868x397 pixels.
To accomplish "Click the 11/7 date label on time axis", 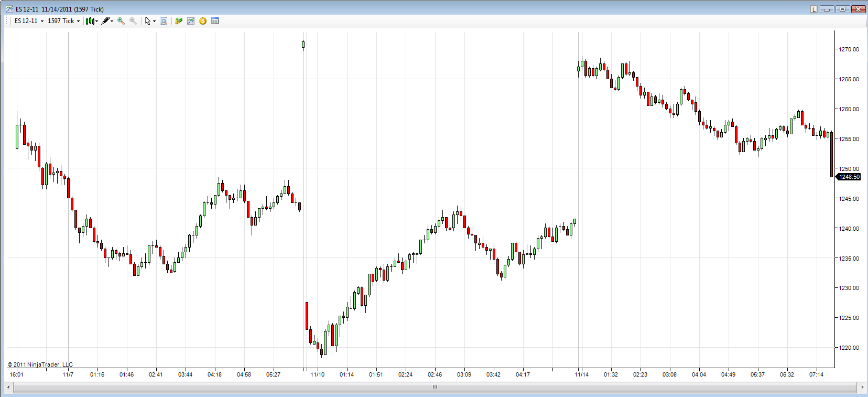I will pyautogui.click(x=68, y=374).
